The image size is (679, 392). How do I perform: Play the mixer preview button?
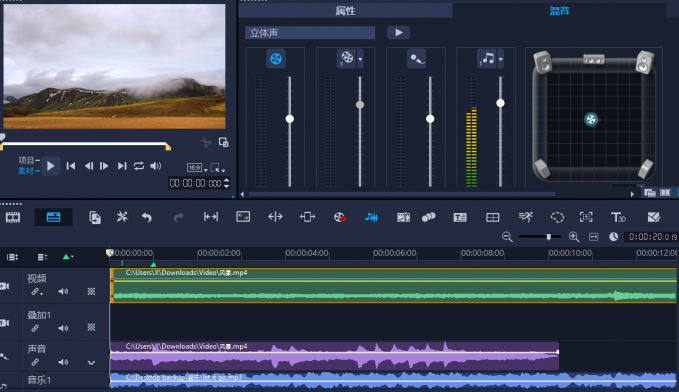click(398, 32)
